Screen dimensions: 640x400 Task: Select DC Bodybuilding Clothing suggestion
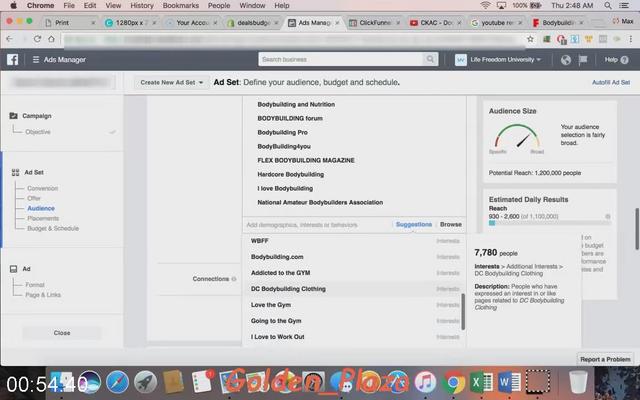[x=353, y=289]
